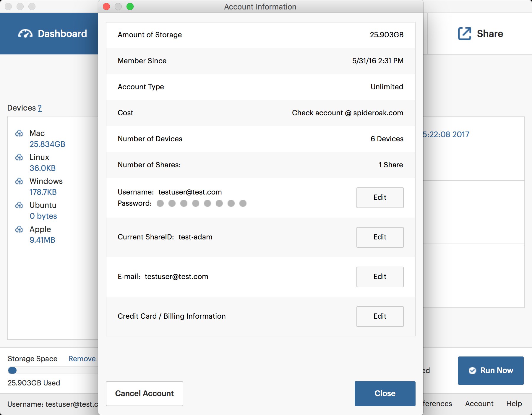Edit Credit Card / Billing Information
This screenshot has height=415, width=532.
pyautogui.click(x=380, y=316)
